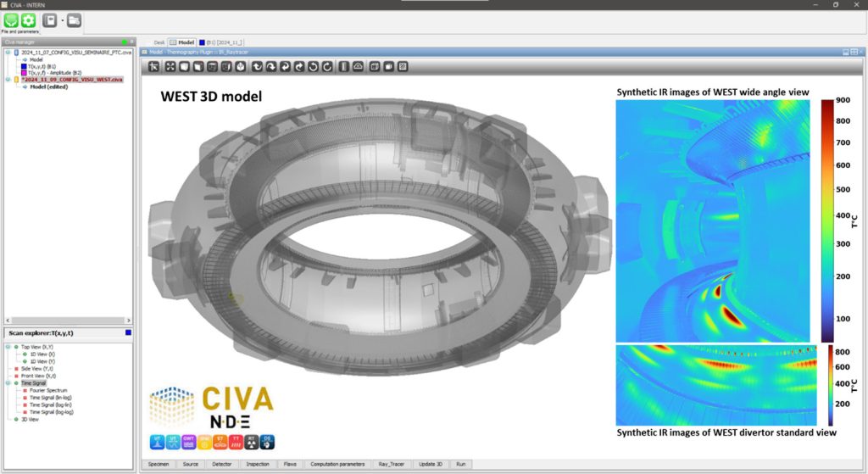Select the Model (edited) tree item
This screenshot has height=474, width=868.
48,87
